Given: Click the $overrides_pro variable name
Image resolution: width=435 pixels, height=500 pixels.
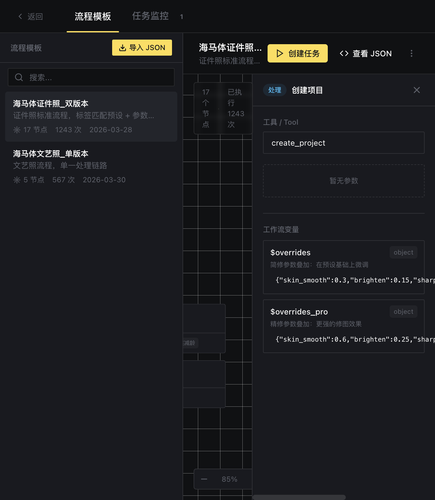Looking at the screenshot, I should click(x=299, y=312).
